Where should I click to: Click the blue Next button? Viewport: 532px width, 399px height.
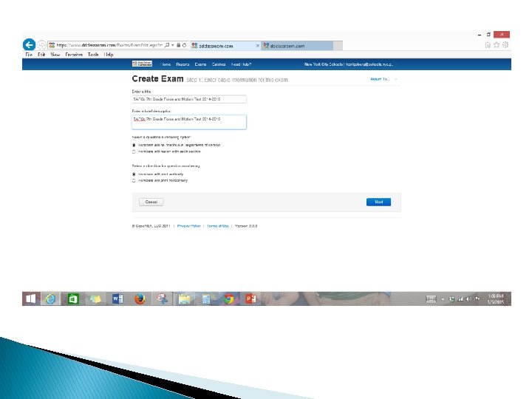(378, 202)
